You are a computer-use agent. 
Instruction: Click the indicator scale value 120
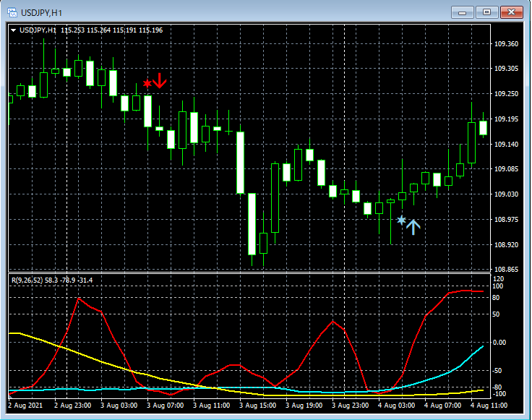[498, 279]
